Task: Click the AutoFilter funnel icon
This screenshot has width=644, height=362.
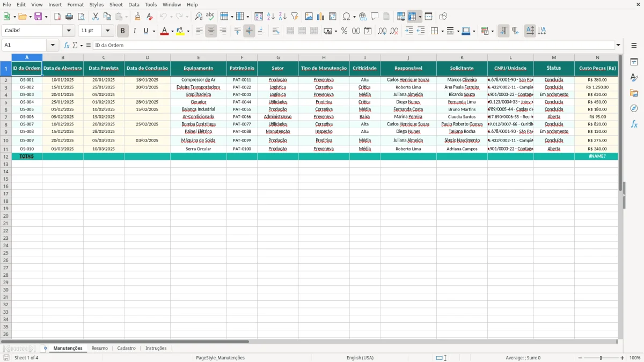Action: pyautogui.click(x=294, y=17)
